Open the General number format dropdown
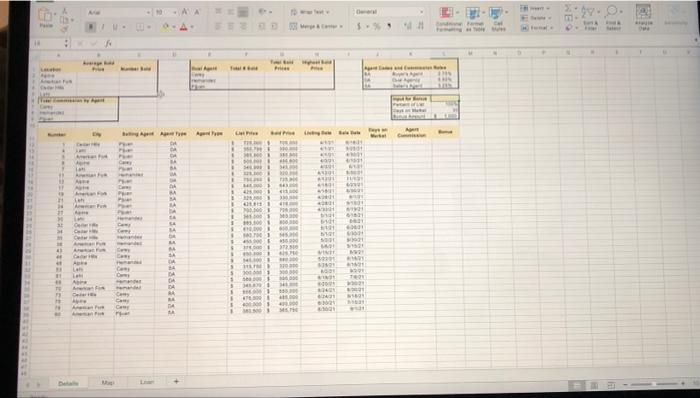Viewport: 700px width, 398px height. (389, 12)
